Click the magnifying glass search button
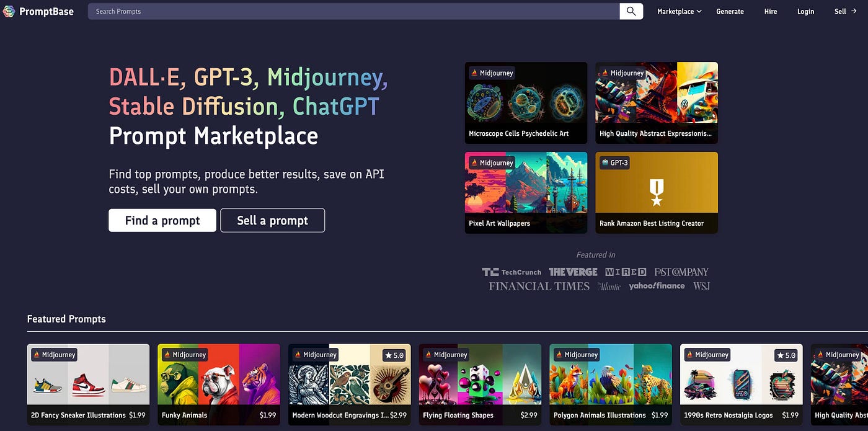The width and height of the screenshot is (868, 431). point(631,11)
